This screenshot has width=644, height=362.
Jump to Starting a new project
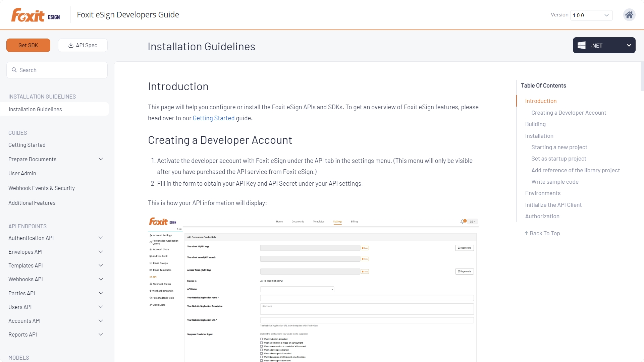coord(559,147)
